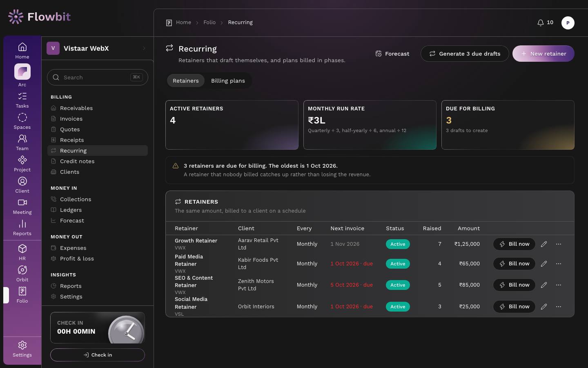Open the HR module icon

pyautogui.click(x=22, y=253)
